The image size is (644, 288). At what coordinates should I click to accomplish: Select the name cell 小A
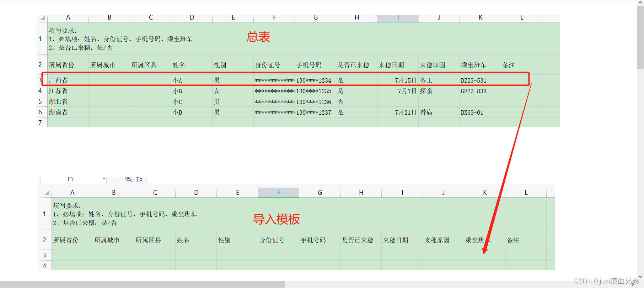pos(192,80)
